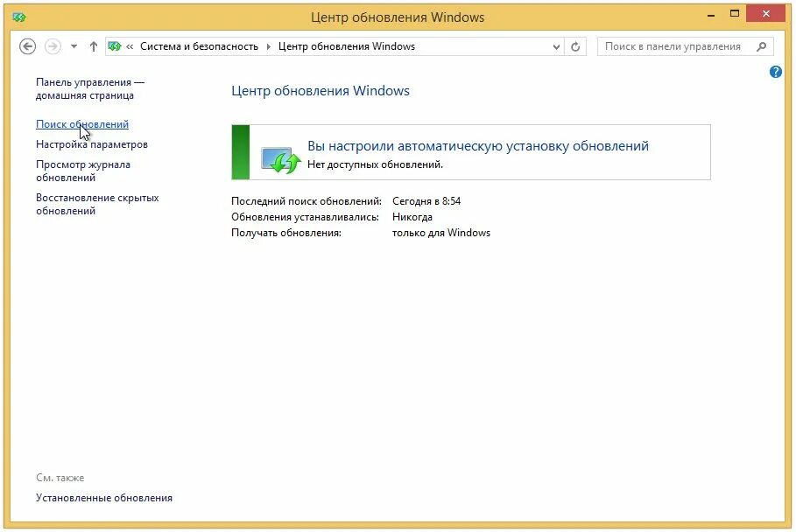Go up one level with Up arrow

94,46
